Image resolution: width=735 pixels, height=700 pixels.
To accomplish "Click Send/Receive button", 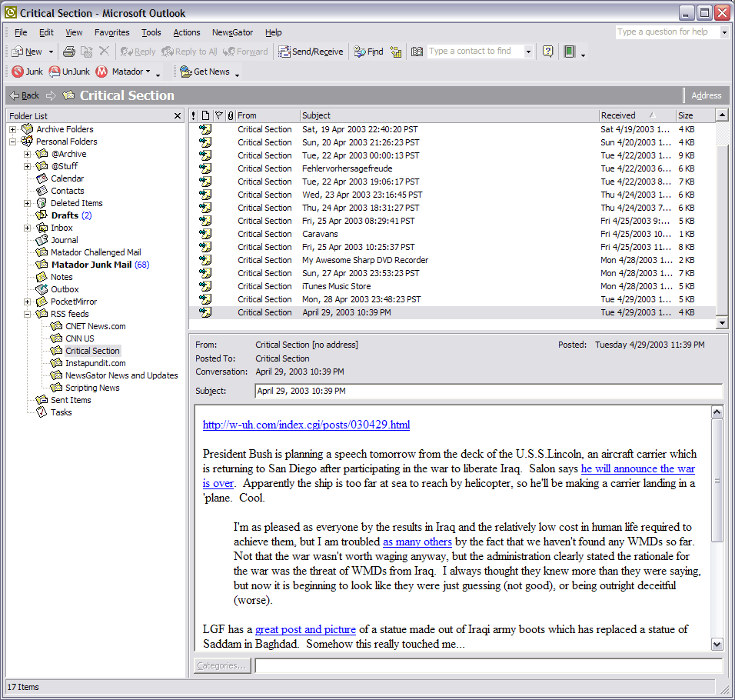I will 311,52.
